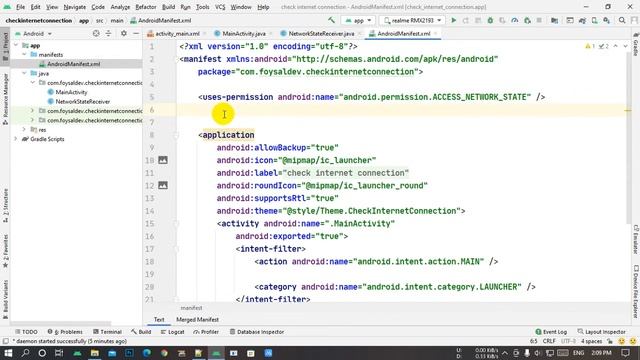
Task: Click the Attach Debugger to Process icon
Action: click(527, 20)
